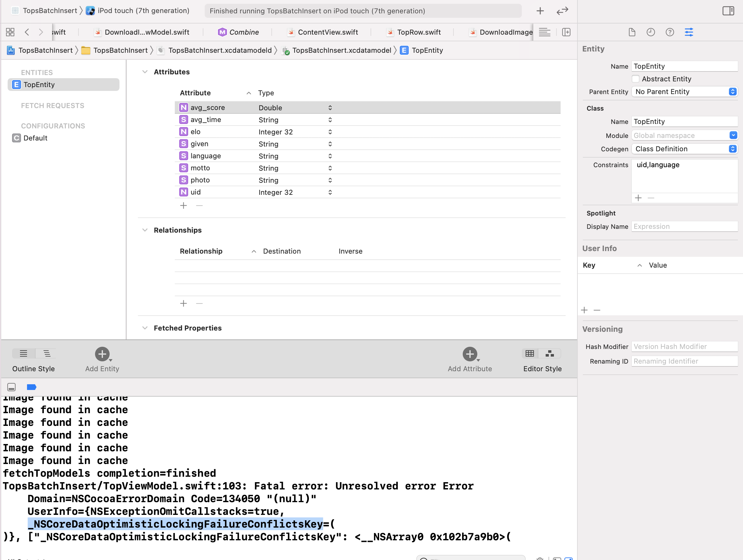Click the Hash Modifier field
The height and width of the screenshot is (560, 743).
685,346
